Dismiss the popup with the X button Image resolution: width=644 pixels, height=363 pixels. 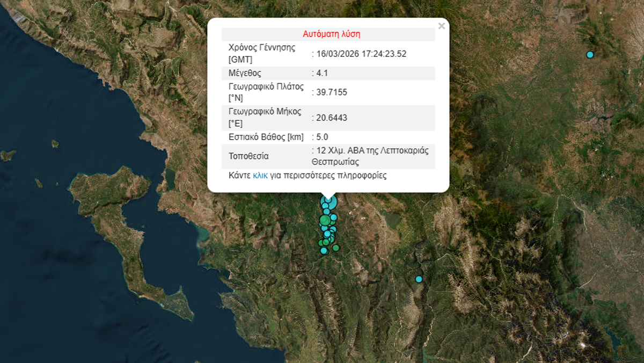442,25
